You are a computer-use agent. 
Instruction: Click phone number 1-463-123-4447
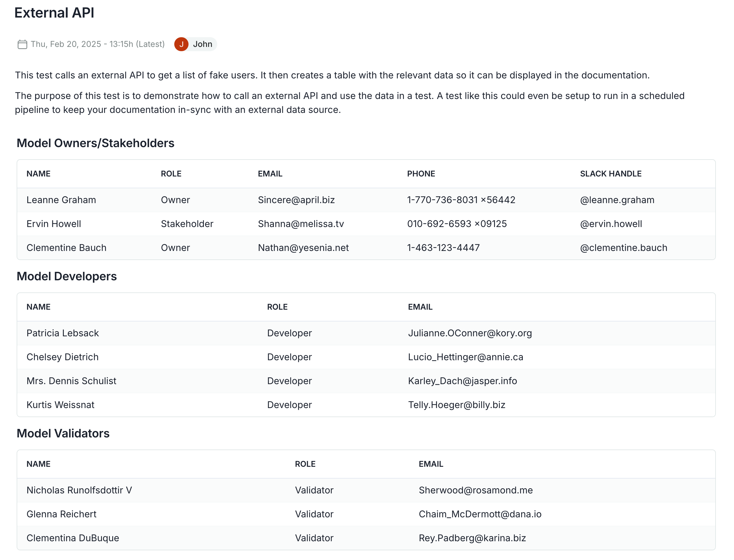point(443,247)
